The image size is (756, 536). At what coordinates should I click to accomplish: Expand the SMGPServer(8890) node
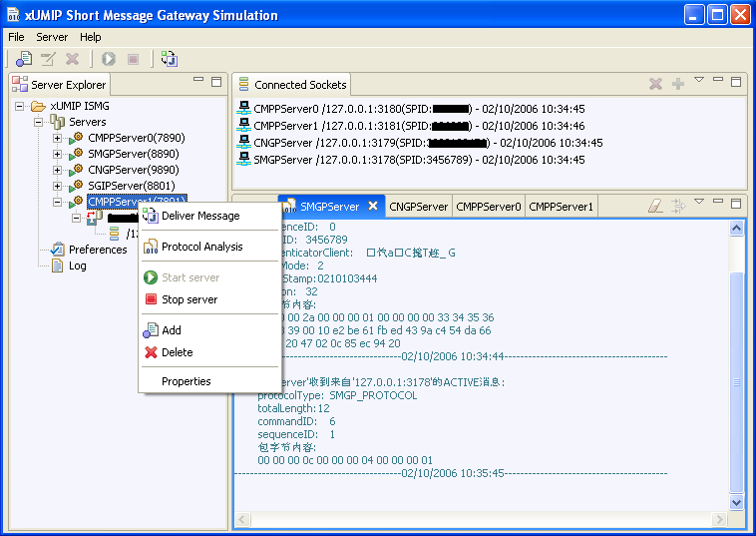click(57, 154)
